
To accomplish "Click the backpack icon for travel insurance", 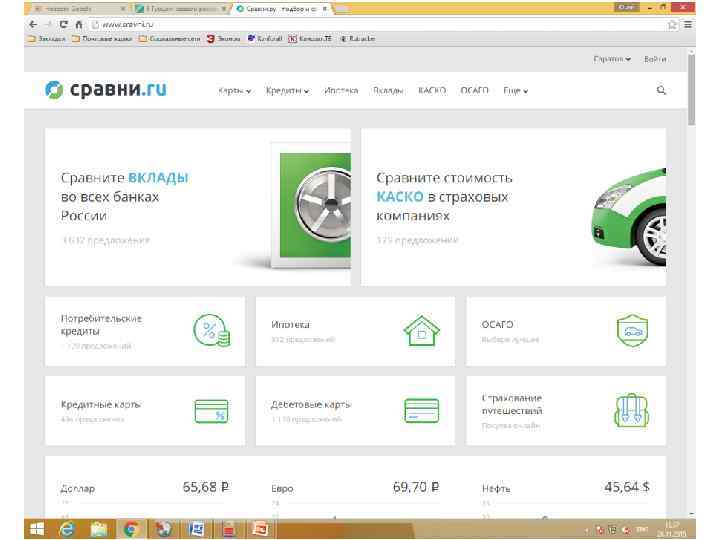I will 632,411.
